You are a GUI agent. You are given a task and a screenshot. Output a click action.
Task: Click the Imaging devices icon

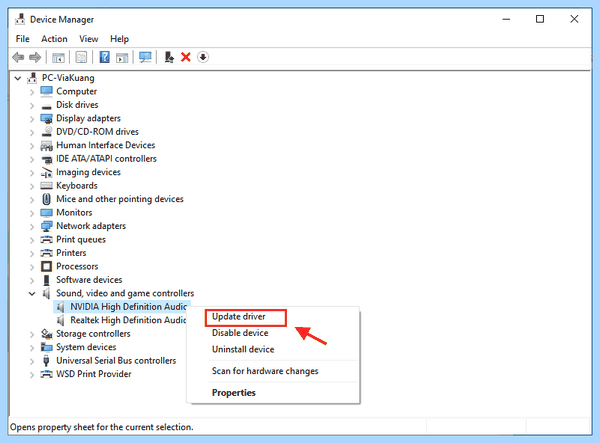click(x=46, y=173)
